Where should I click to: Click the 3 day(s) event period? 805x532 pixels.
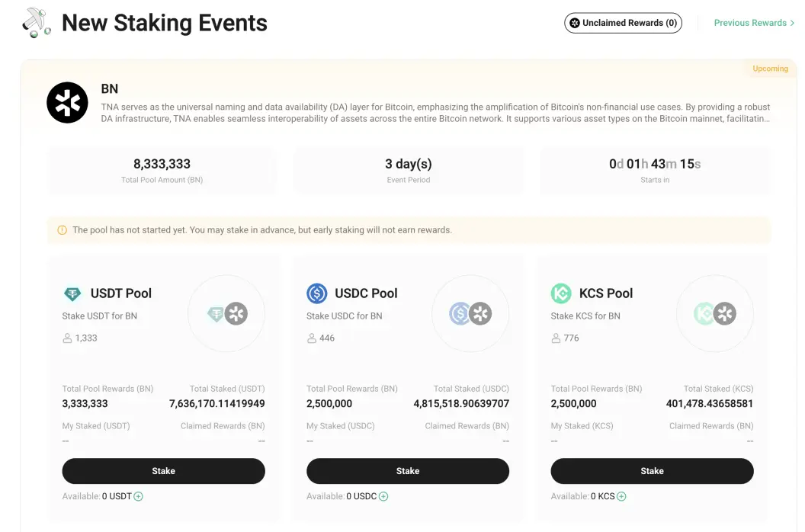click(409, 164)
